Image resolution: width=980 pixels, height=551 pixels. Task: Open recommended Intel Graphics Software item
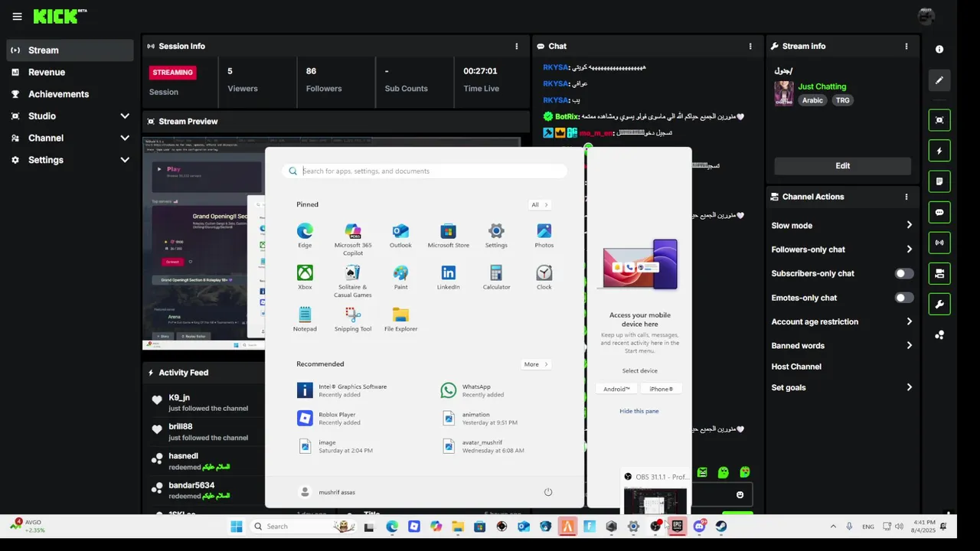point(342,390)
